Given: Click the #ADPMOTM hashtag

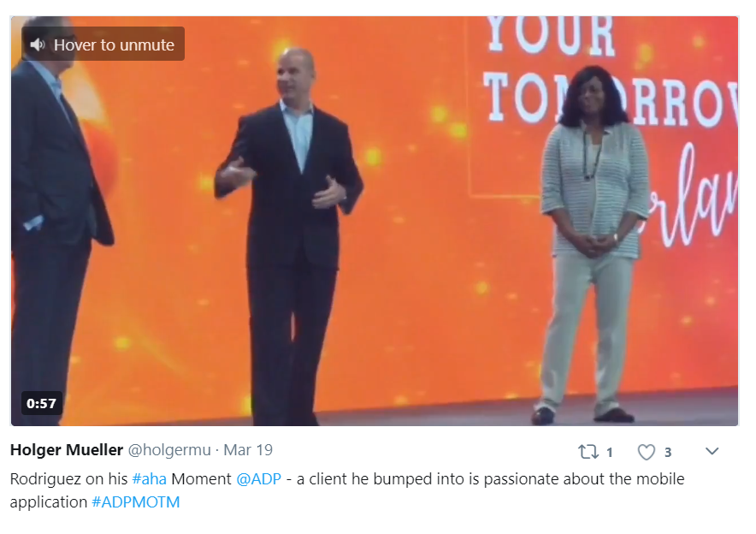Looking at the screenshot, I should [135, 502].
